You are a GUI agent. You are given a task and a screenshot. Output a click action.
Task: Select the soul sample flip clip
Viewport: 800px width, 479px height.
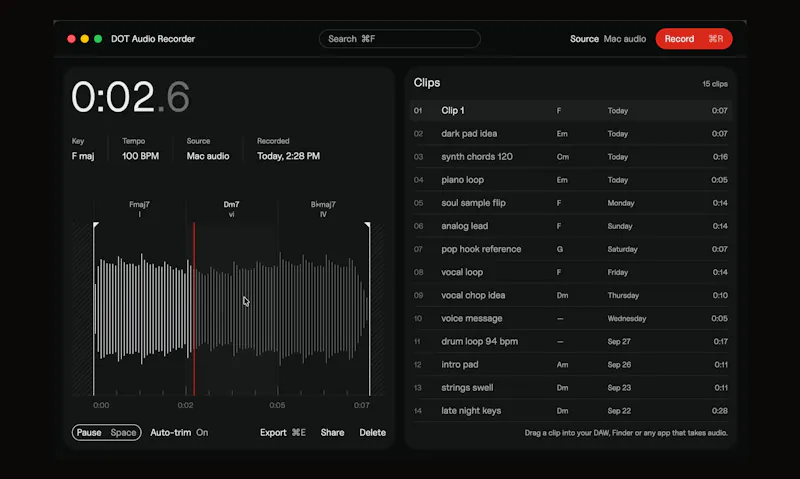coord(570,203)
